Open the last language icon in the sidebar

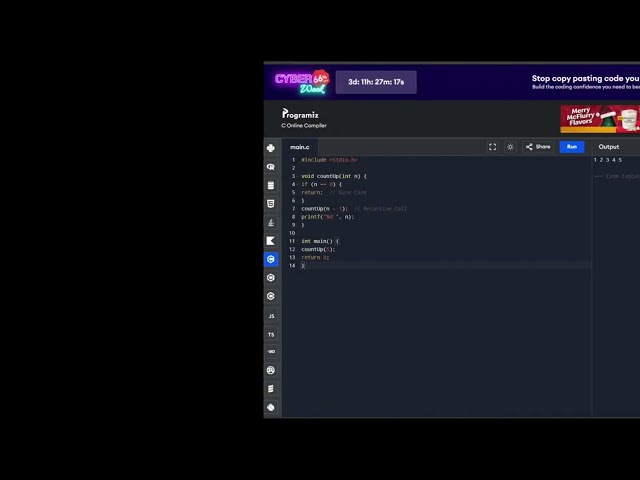[x=271, y=407]
